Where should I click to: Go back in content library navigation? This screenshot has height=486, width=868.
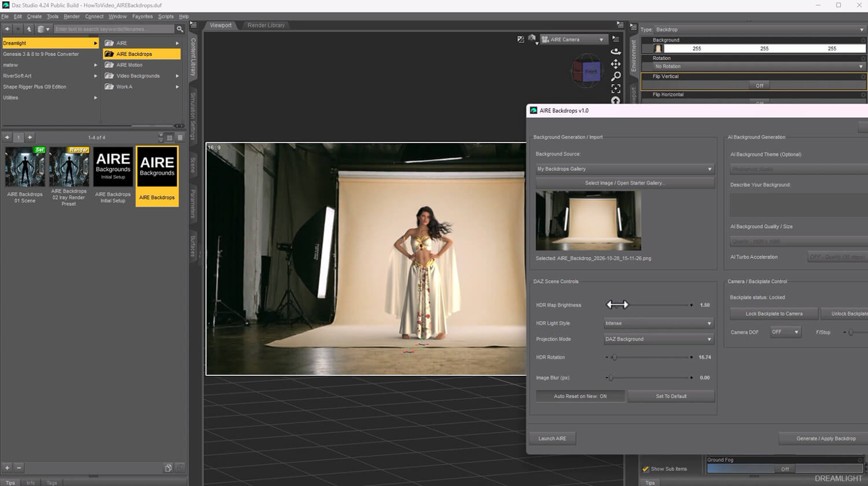pos(7,29)
